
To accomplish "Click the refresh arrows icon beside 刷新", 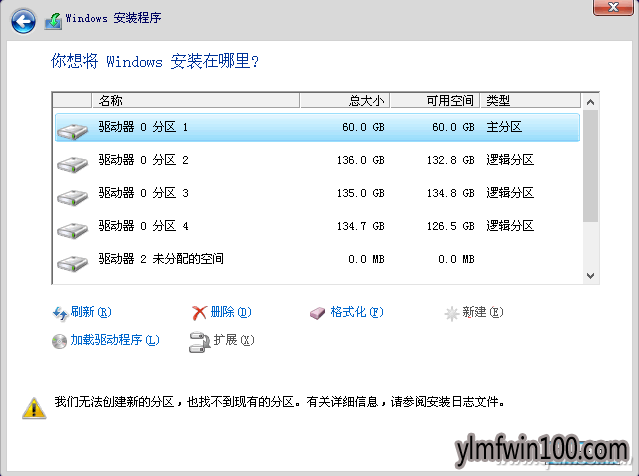I will [60, 313].
